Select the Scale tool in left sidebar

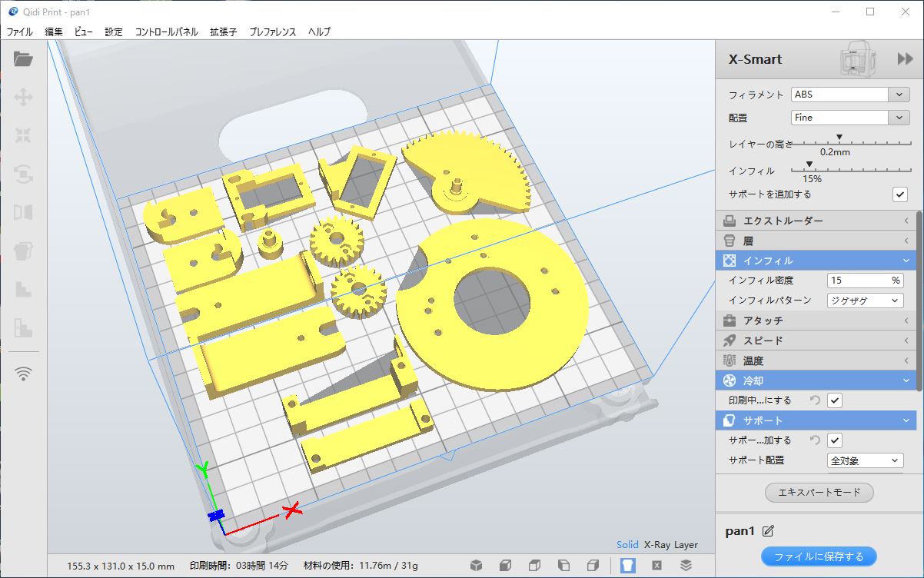[23, 135]
